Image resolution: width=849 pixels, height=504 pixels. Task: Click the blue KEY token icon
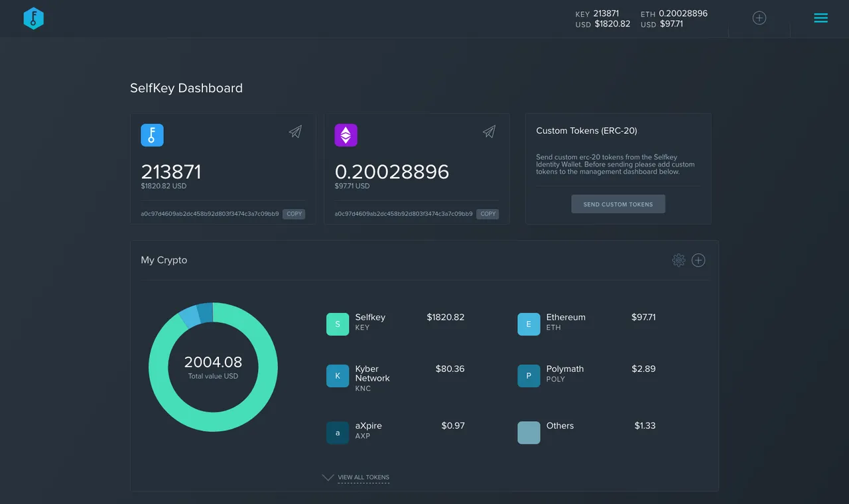(x=152, y=135)
